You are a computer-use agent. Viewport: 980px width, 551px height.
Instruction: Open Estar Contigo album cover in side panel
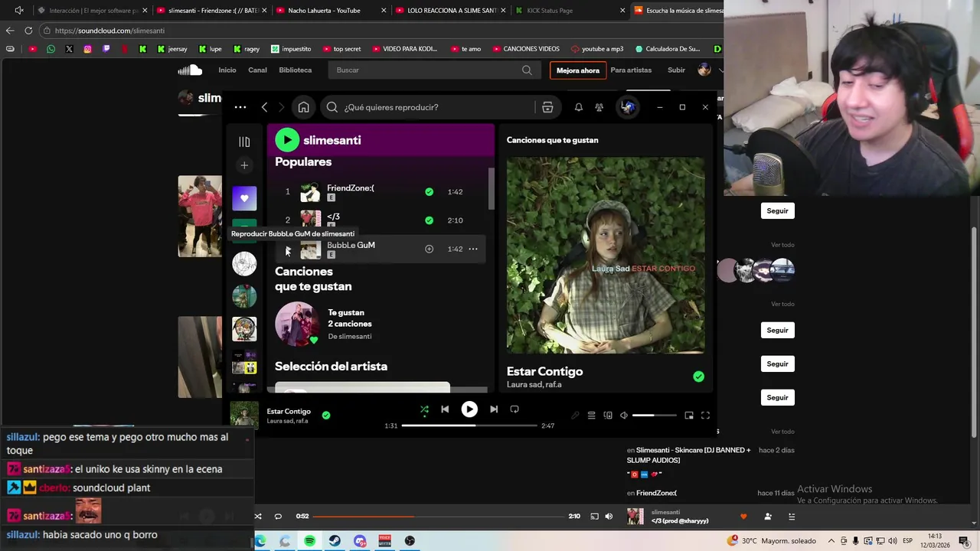[606, 255]
